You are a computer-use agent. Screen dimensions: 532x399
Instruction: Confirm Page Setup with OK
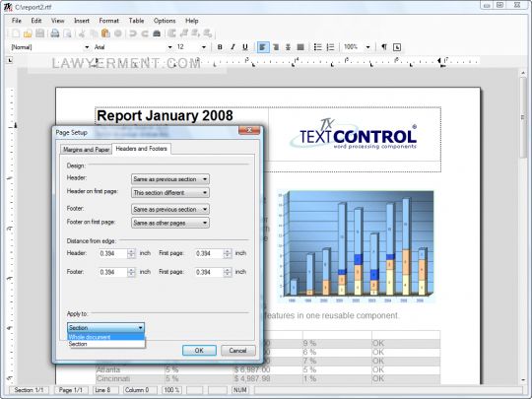tap(199, 351)
